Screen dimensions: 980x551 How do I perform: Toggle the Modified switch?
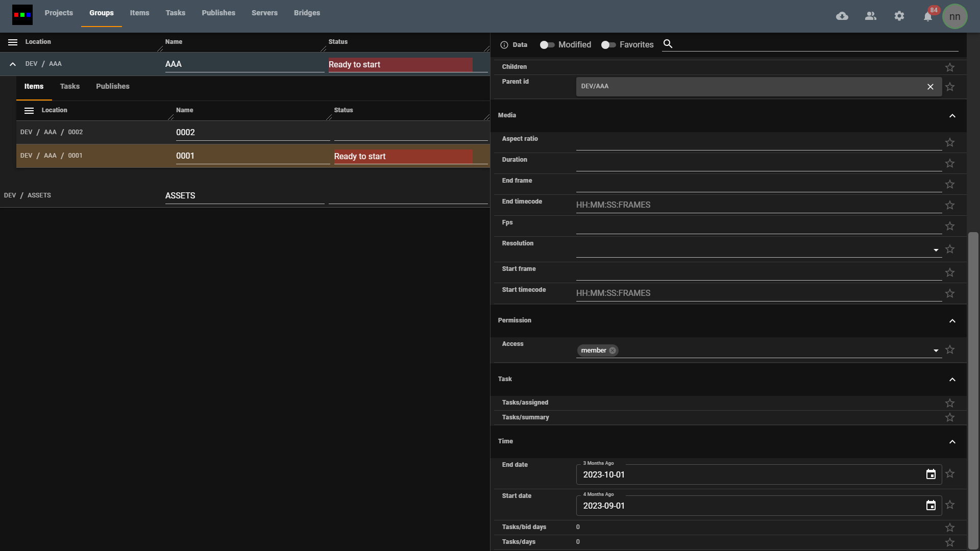[547, 45]
